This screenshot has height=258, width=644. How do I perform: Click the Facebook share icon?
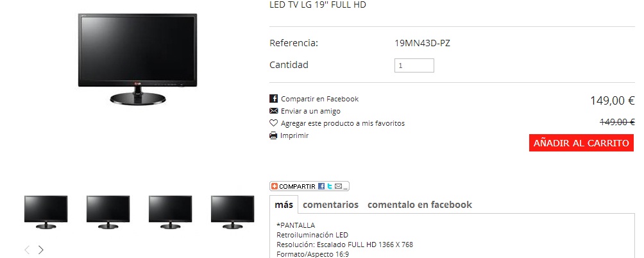tap(273, 99)
